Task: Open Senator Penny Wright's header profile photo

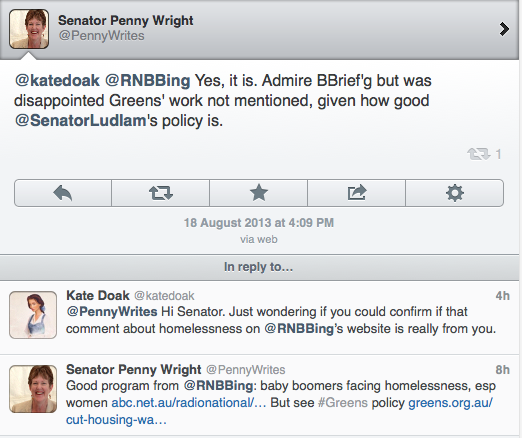Action: [29, 29]
